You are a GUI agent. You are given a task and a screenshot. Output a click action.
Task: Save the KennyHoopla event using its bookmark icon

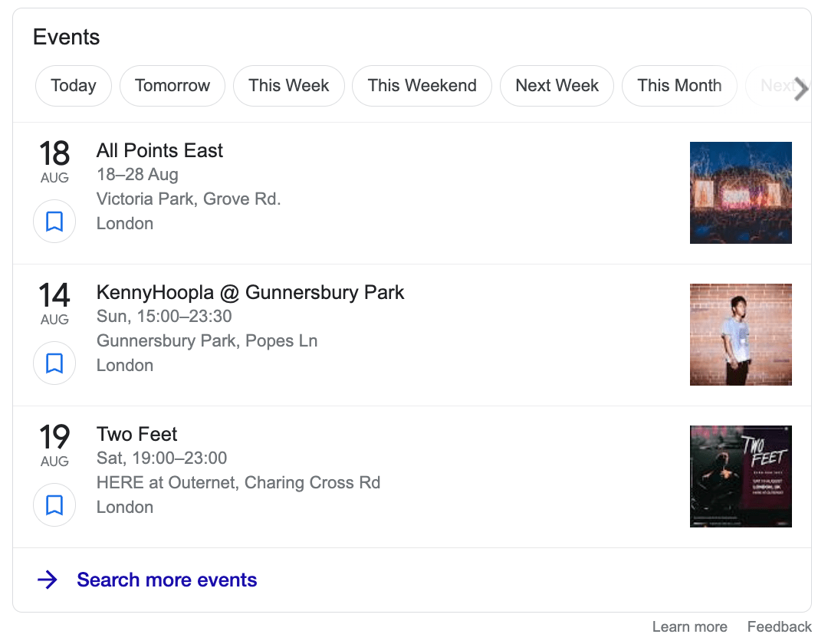[54, 363]
